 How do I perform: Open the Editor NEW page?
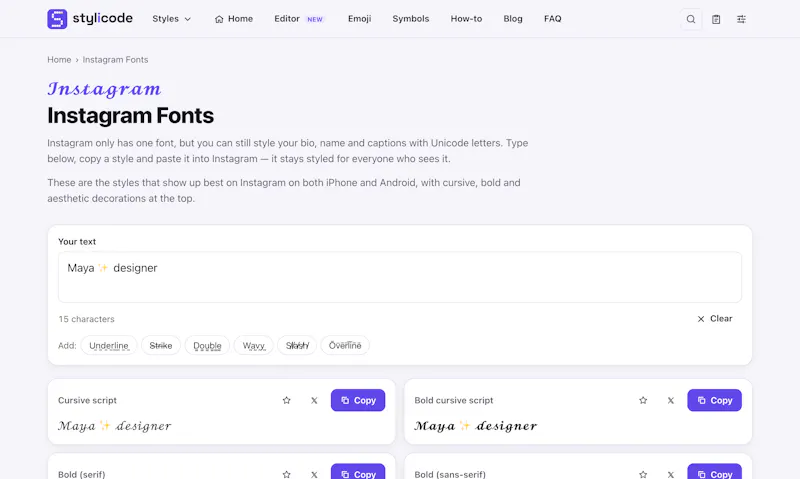point(299,19)
